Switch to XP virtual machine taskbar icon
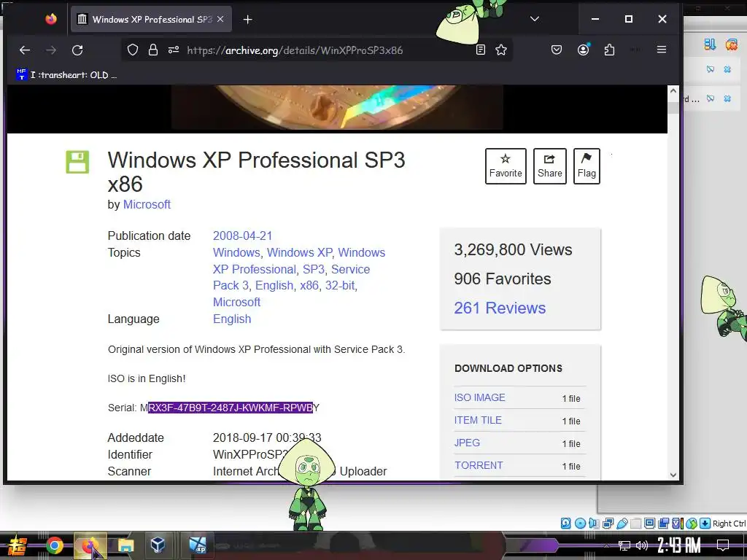 tap(197, 545)
